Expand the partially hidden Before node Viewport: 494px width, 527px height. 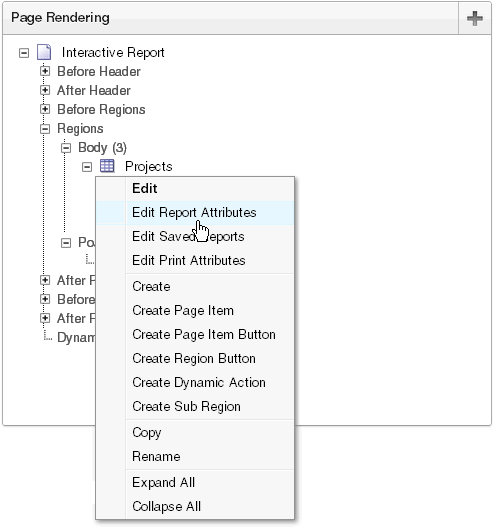pyautogui.click(x=45, y=299)
